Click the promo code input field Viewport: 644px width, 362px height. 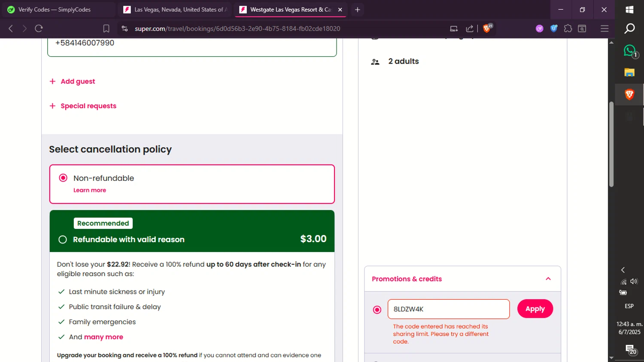[449, 309]
